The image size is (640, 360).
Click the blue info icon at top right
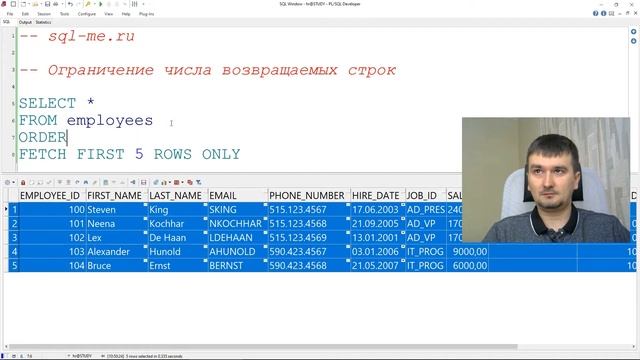[603, 13]
